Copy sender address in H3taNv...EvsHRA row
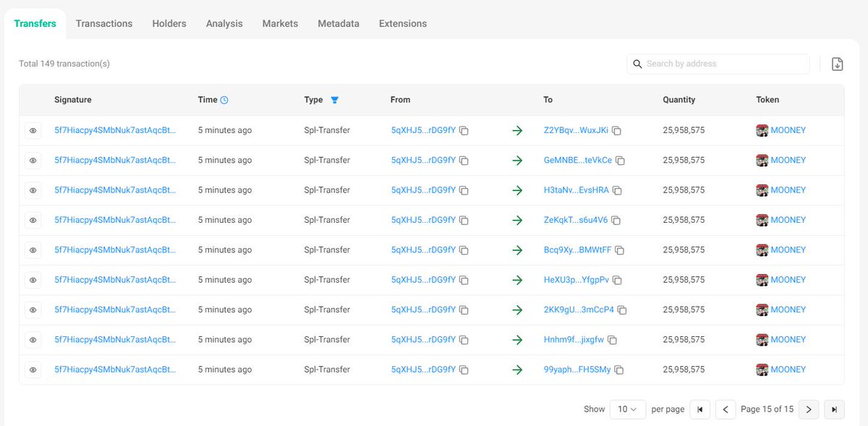Viewport: 868px width, 426px height. coord(464,190)
